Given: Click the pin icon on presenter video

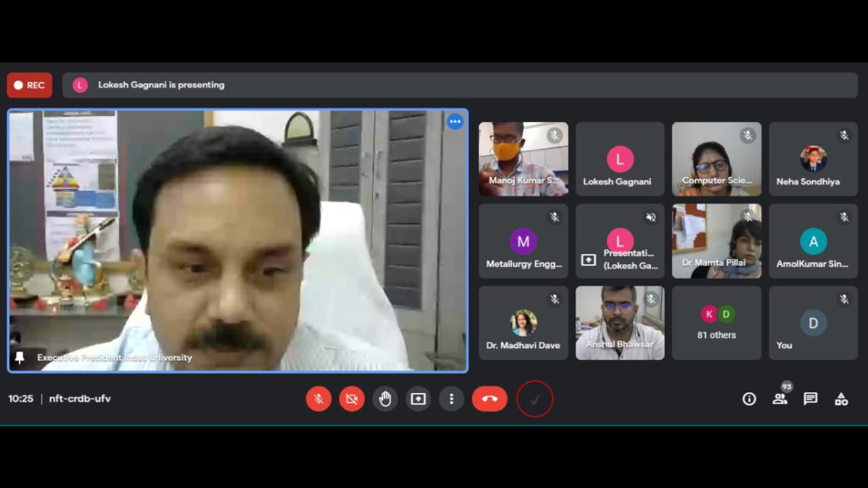Looking at the screenshot, I should point(20,358).
